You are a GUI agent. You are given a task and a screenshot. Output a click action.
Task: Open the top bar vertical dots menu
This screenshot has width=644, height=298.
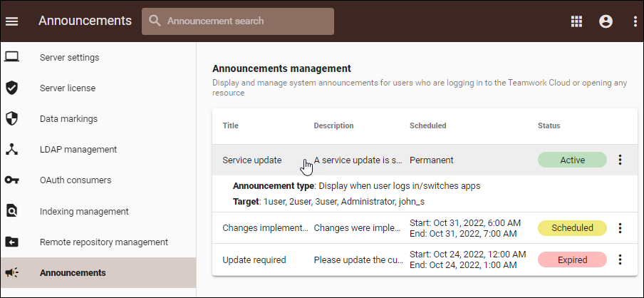(x=635, y=21)
